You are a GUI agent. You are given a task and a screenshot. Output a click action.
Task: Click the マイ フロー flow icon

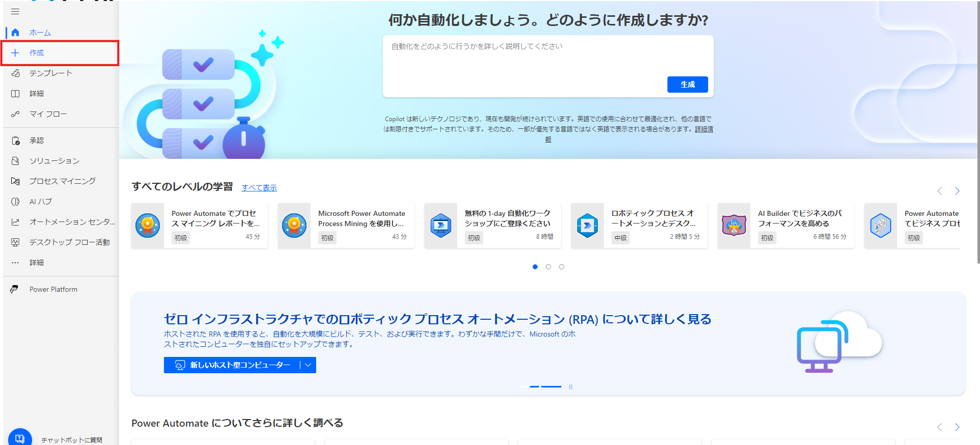[x=15, y=114]
